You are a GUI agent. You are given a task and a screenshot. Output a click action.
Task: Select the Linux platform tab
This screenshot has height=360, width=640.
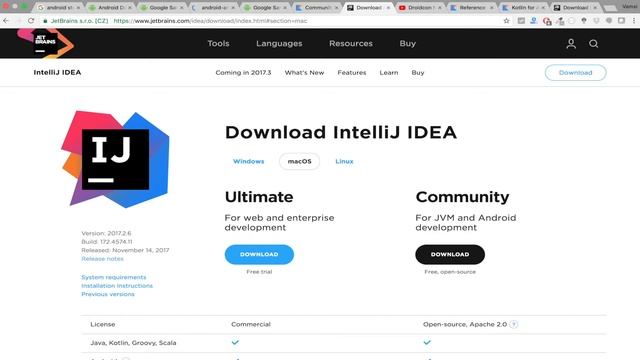click(344, 161)
